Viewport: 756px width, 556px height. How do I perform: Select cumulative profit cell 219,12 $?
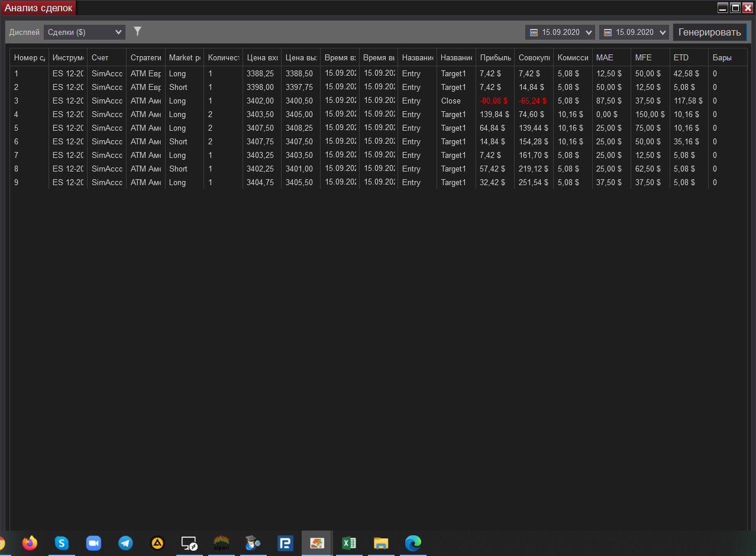pos(534,169)
